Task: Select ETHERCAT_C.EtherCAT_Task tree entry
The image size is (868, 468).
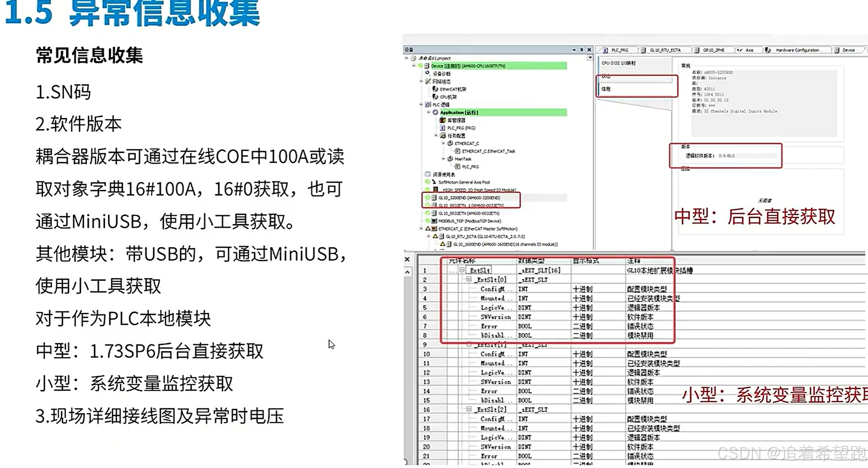Action: (x=488, y=151)
